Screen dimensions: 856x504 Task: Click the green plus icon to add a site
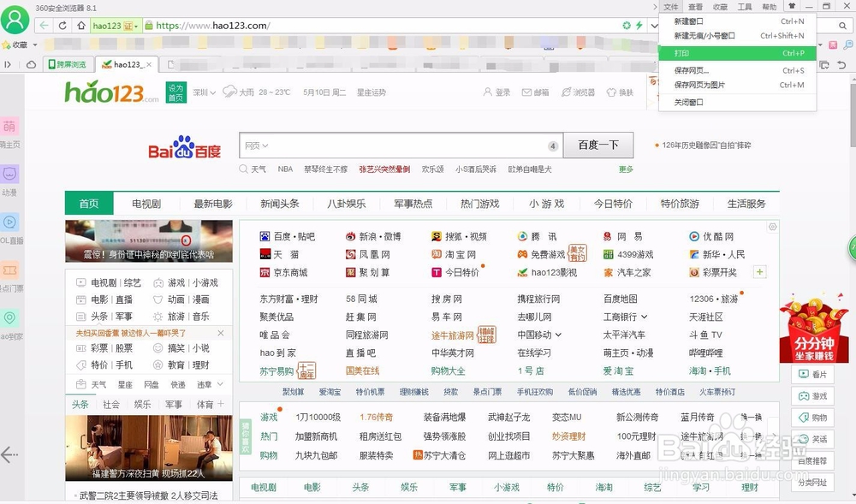tap(758, 272)
